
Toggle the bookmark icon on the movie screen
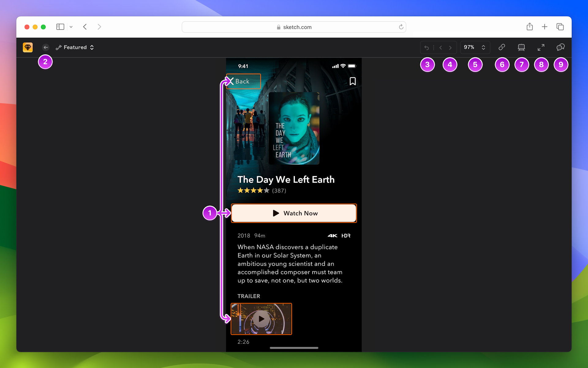[x=352, y=81]
